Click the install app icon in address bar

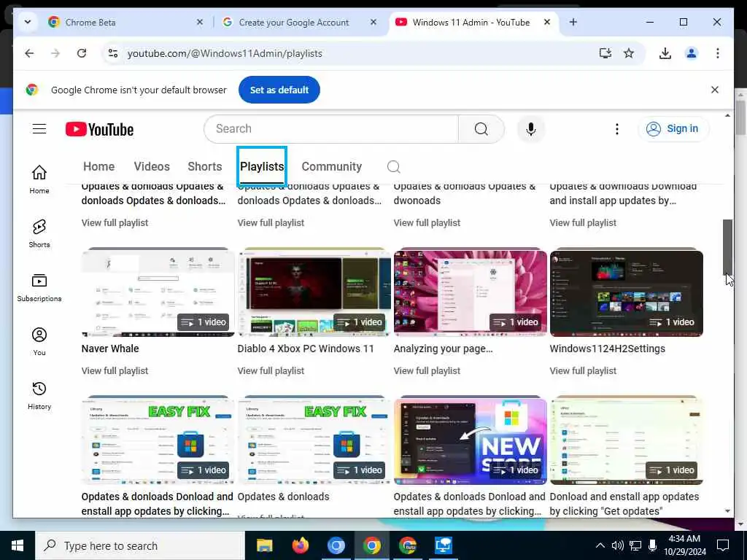[x=605, y=53]
